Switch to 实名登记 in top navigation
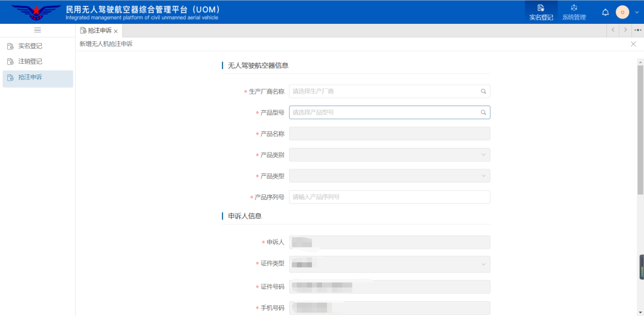Image resolution: width=644 pixels, height=316 pixels. pos(541,12)
